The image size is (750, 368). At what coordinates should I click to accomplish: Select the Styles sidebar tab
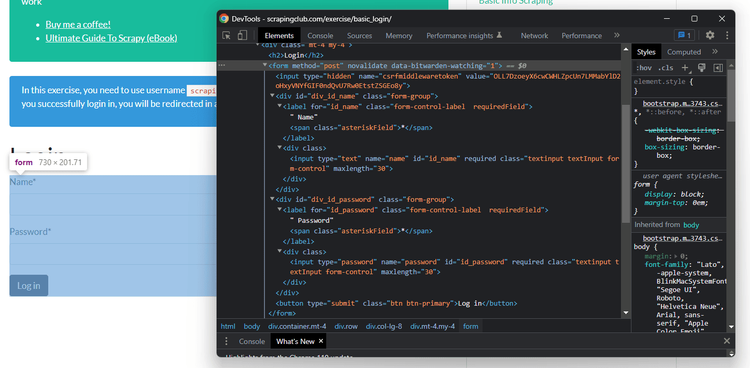[x=646, y=52]
